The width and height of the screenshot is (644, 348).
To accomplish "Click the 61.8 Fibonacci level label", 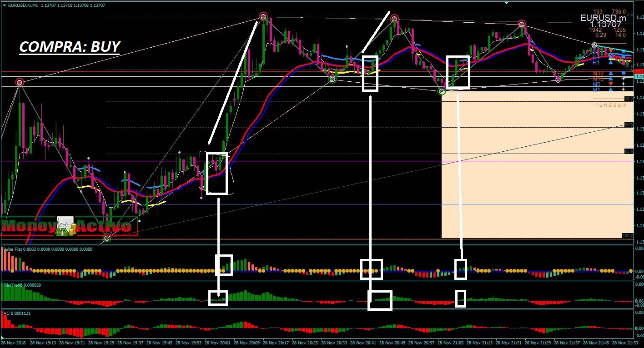I will (629, 151).
